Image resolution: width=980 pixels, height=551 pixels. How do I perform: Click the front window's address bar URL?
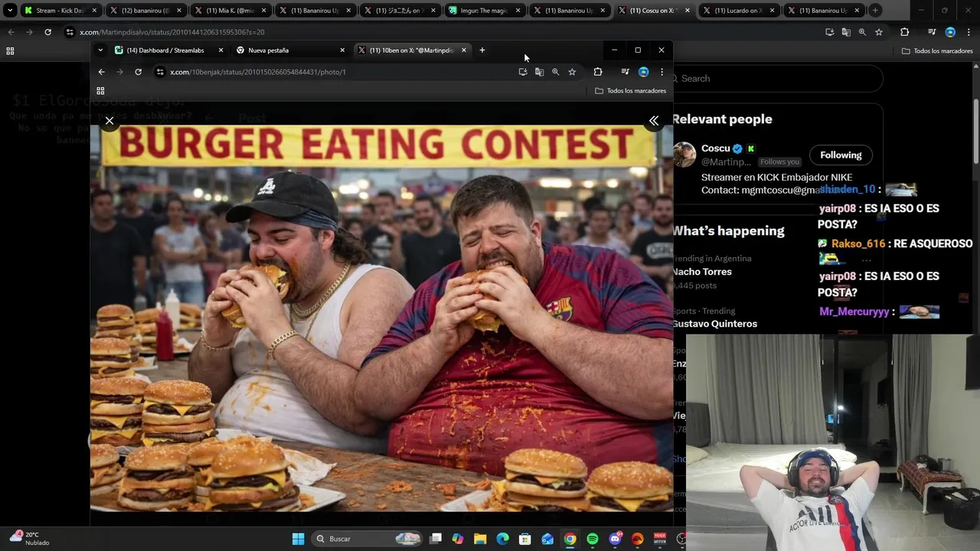point(257,72)
